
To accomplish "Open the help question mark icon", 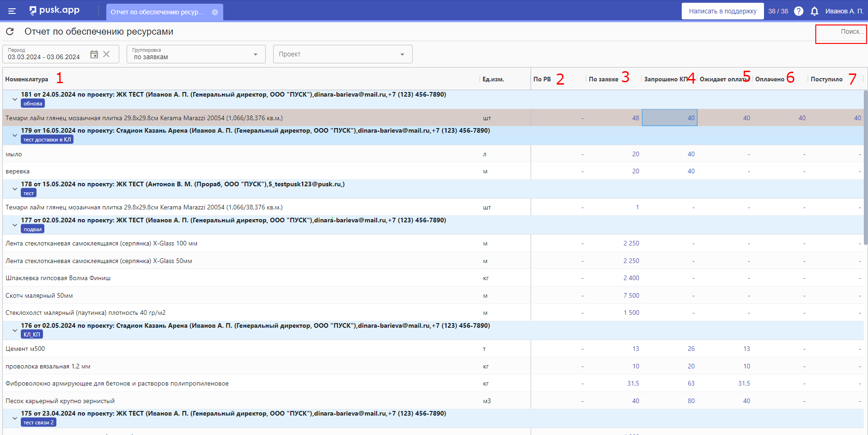I will (x=799, y=11).
